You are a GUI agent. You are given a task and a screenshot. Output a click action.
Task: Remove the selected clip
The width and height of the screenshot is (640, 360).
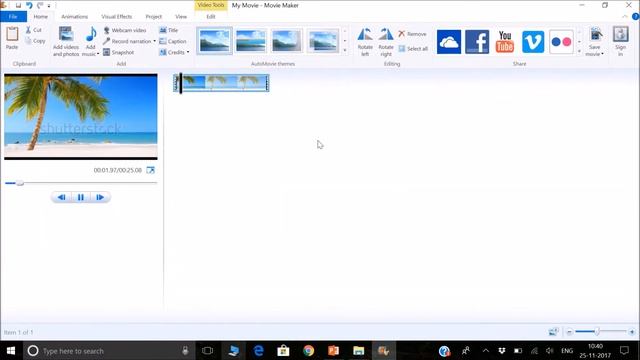[412, 34]
